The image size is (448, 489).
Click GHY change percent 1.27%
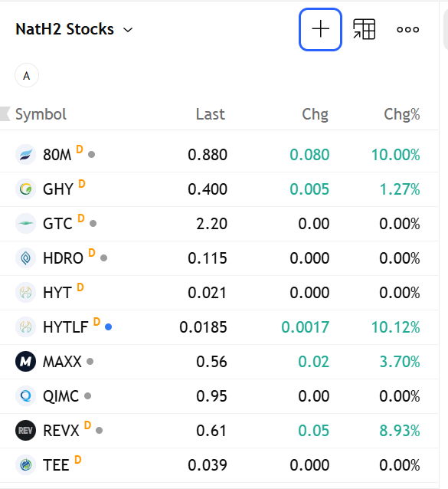(x=400, y=189)
